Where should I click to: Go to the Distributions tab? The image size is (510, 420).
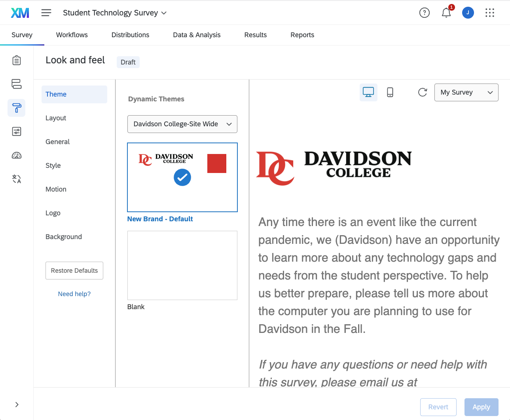click(131, 35)
